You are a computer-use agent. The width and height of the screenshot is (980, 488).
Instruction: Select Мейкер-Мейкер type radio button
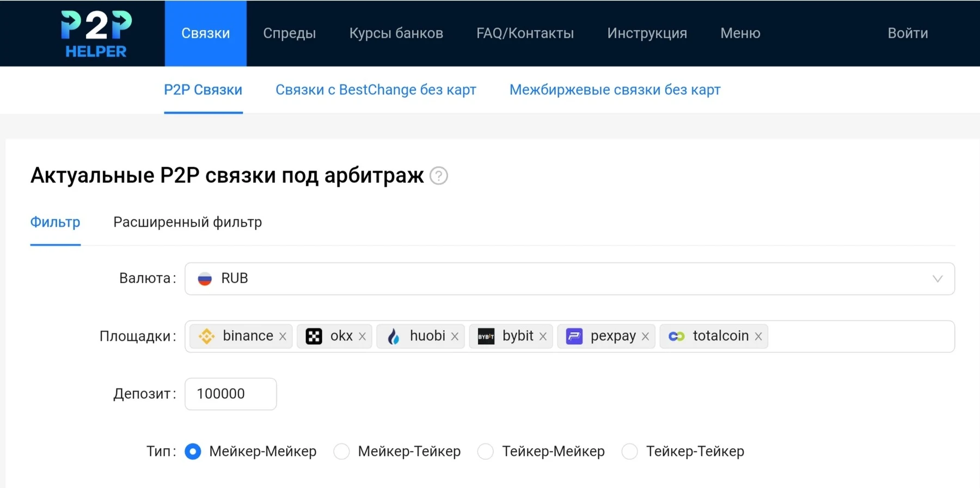click(x=193, y=452)
